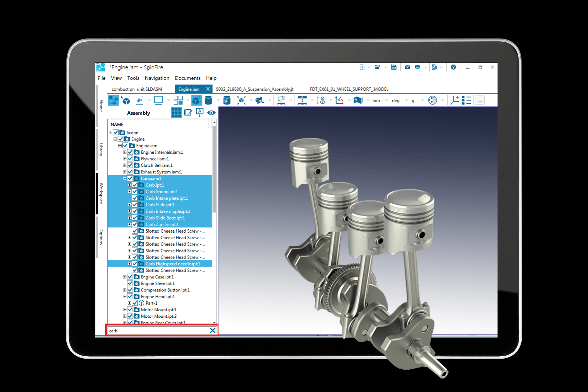Click the four-pane window layout icon
The width and height of the screenshot is (588, 392).
coord(178,100)
